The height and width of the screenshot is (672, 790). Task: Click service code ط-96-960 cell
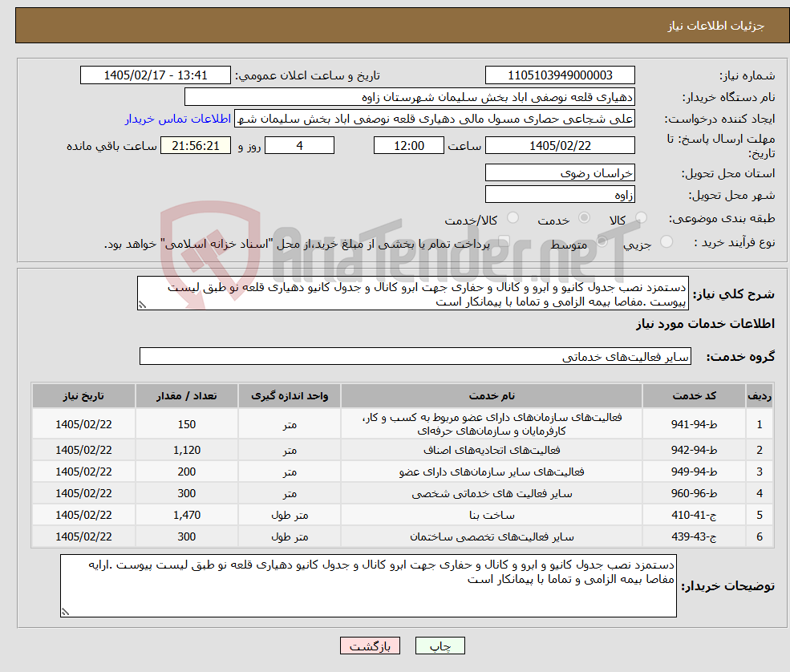(694, 493)
